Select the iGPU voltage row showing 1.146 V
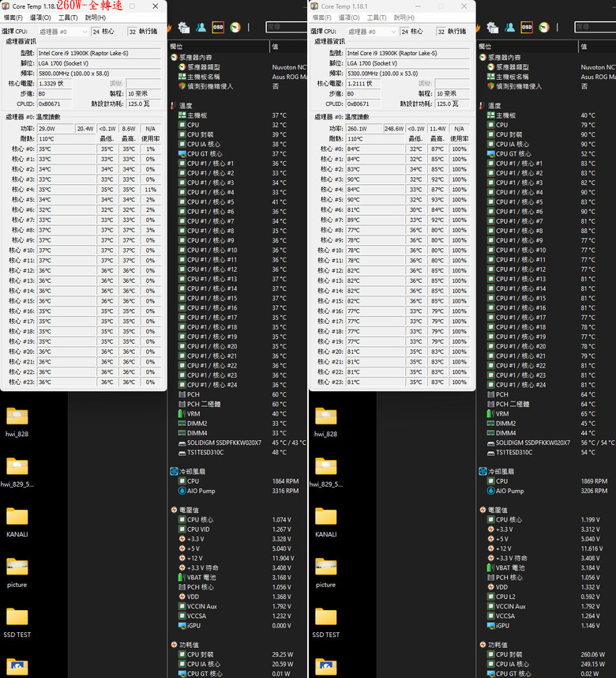Viewport: 616px width, 678px height. point(547,626)
